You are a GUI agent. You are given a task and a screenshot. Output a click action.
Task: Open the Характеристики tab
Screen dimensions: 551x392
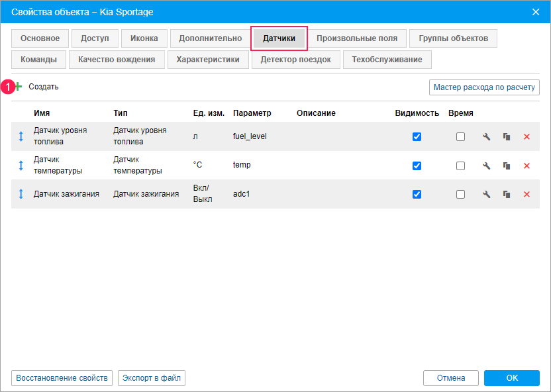coord(208,60)
